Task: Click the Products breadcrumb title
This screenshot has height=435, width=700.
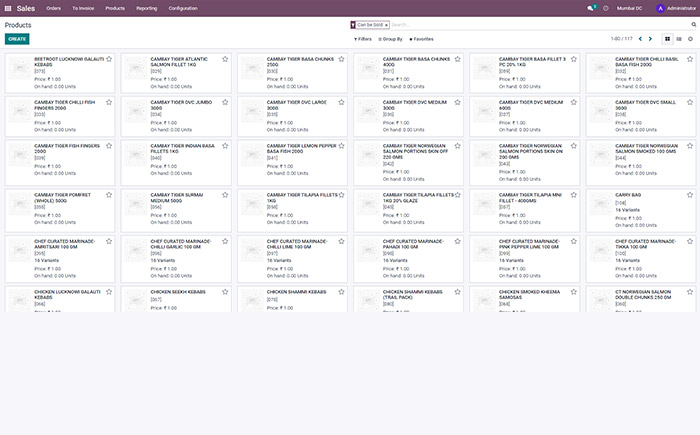Action: (18, 25)
